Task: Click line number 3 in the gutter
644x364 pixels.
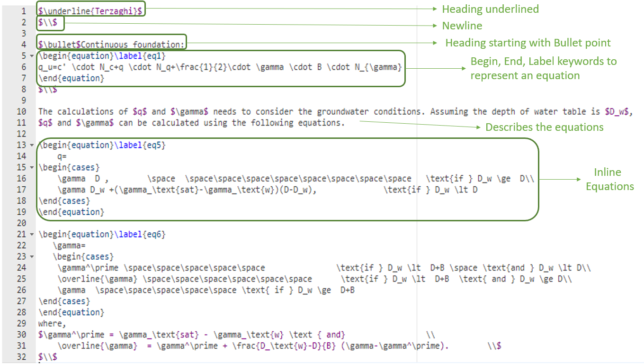Action: click(24, 34)
